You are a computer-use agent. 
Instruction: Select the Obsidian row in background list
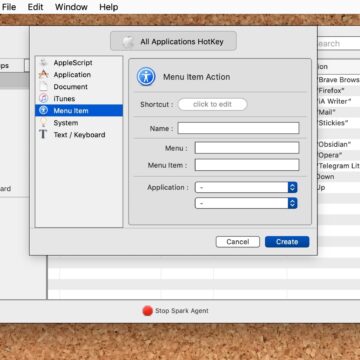pos(338,144)
